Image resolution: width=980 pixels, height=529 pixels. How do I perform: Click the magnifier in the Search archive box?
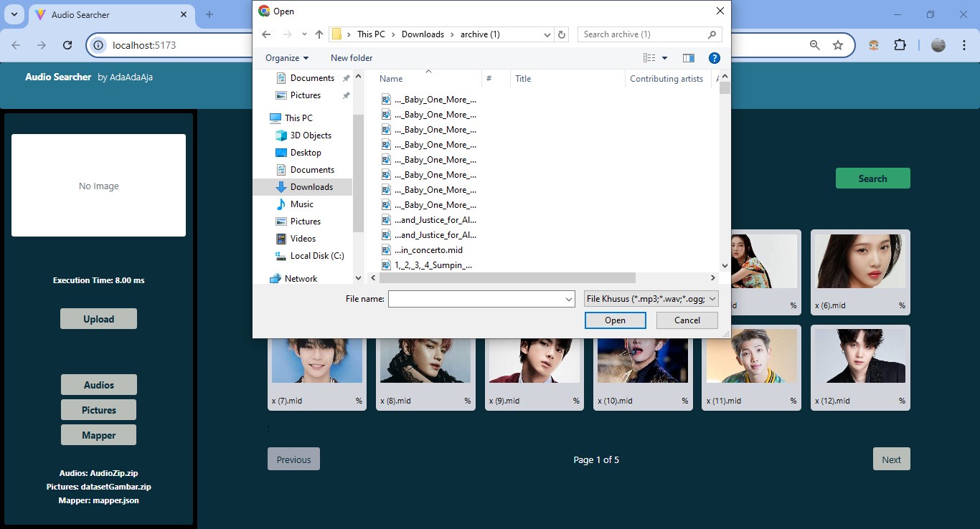click(x=712, y=34)
